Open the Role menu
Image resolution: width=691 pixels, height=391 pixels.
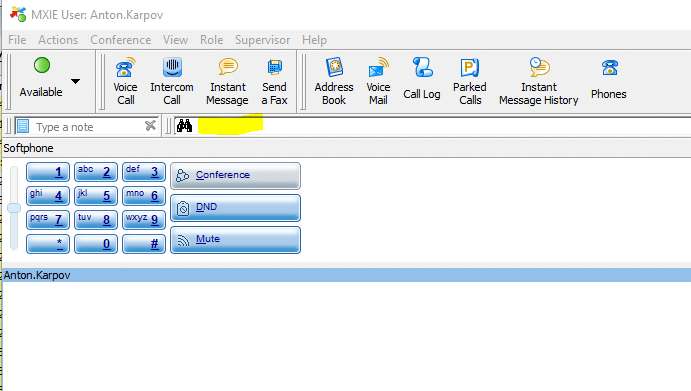(x=212, y=40)
